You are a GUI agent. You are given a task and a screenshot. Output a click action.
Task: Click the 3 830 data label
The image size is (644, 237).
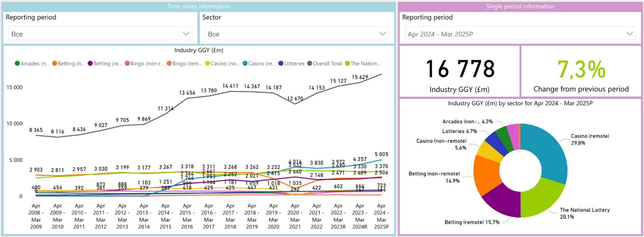pyautogui.click(x=317, y=163)
